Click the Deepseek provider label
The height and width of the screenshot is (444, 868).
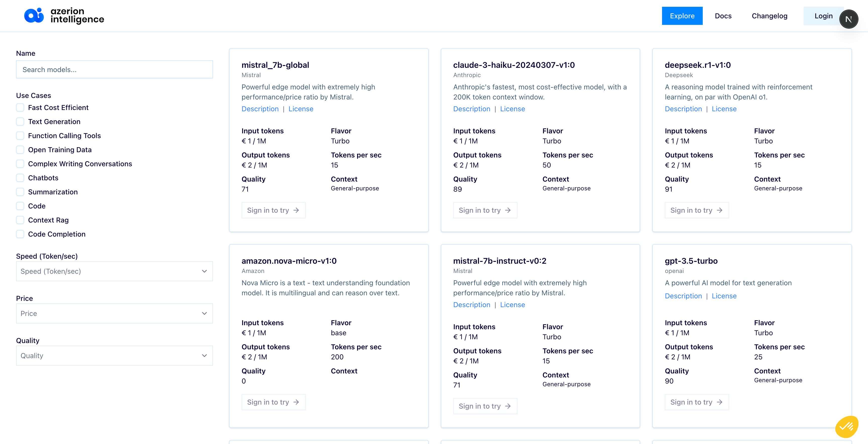click(x=679, y=75)
